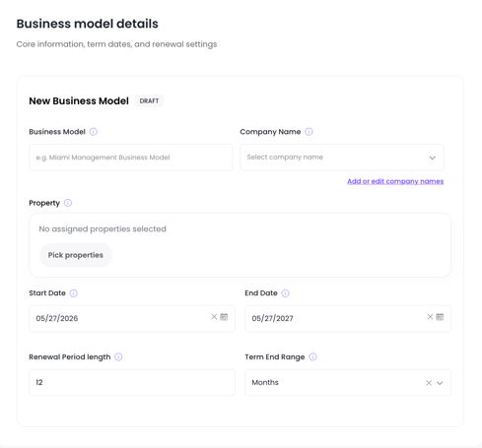Expand the Term End Range chevron
The height and width of the screenshot is (448, 482).
point(440,383)
